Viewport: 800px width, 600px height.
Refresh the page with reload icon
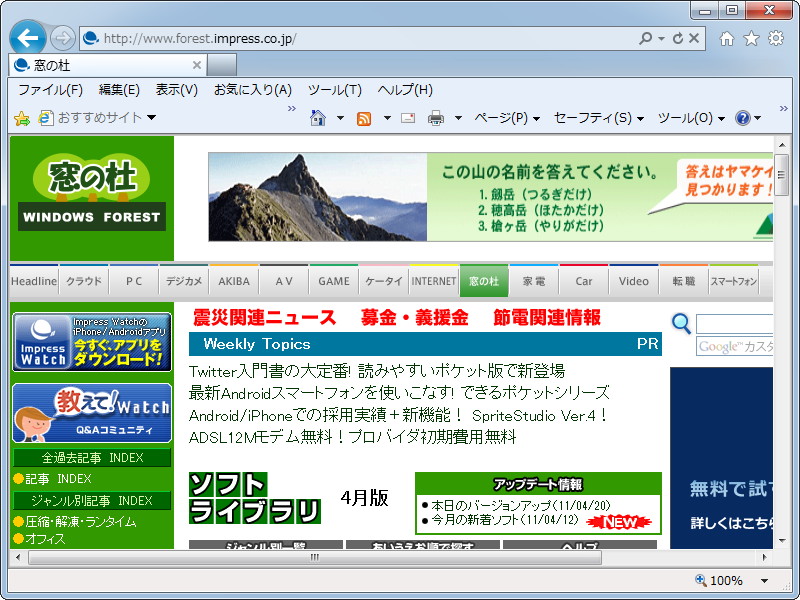678,38
